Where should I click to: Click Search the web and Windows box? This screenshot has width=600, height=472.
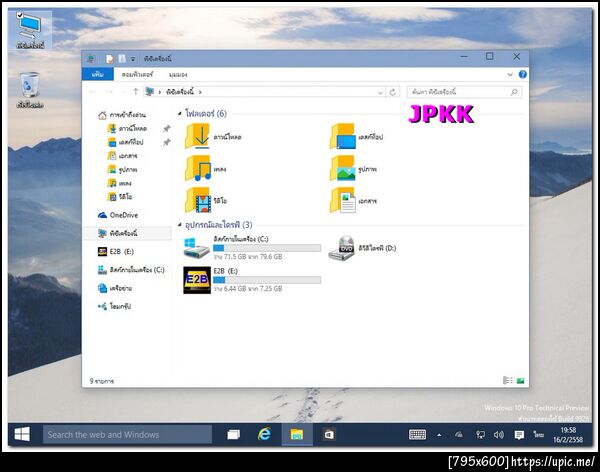coord(127,434)
